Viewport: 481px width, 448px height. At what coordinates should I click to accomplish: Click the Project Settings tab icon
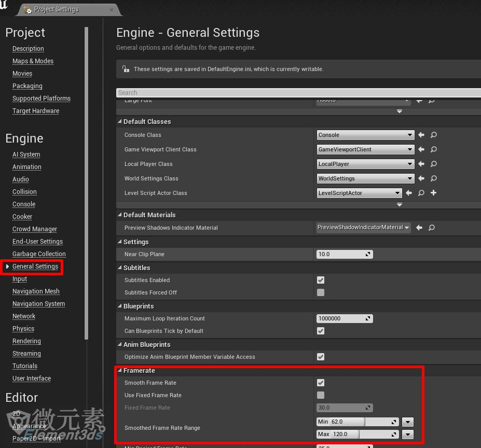click(x=28, y=10)
